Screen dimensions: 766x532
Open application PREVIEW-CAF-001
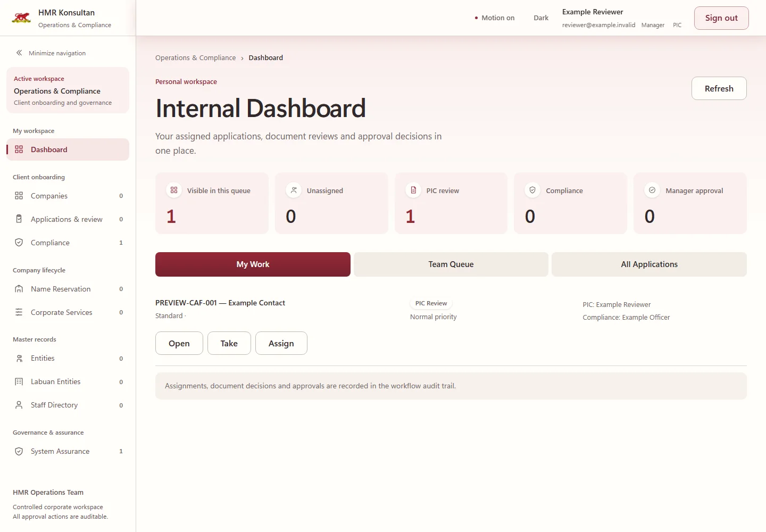pyautogui.click(x=179, y=343)
